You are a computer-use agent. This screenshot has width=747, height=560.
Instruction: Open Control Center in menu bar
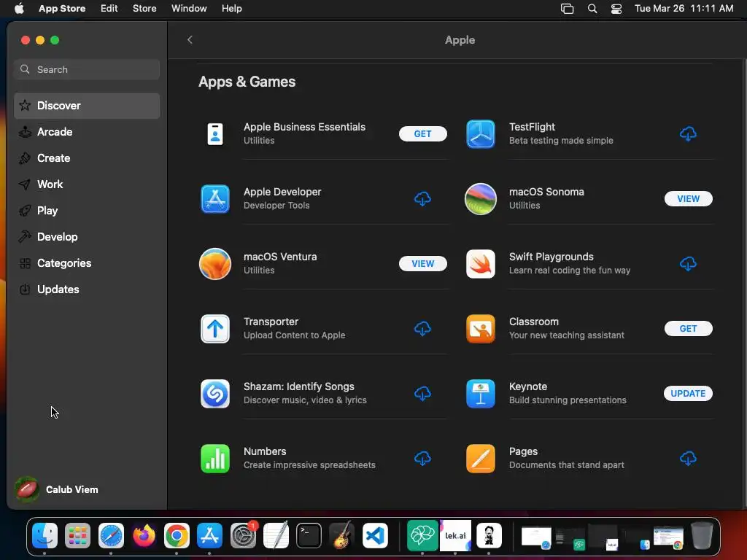coord(616,8)
